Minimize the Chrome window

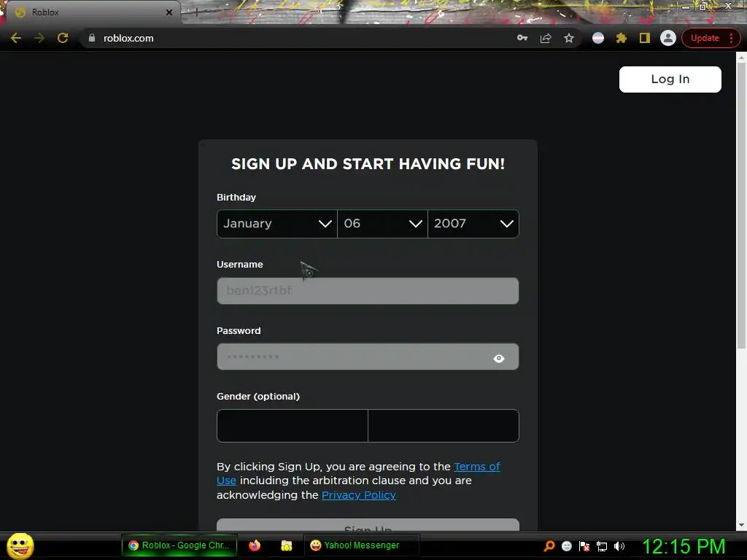click(x=686, y=7)
